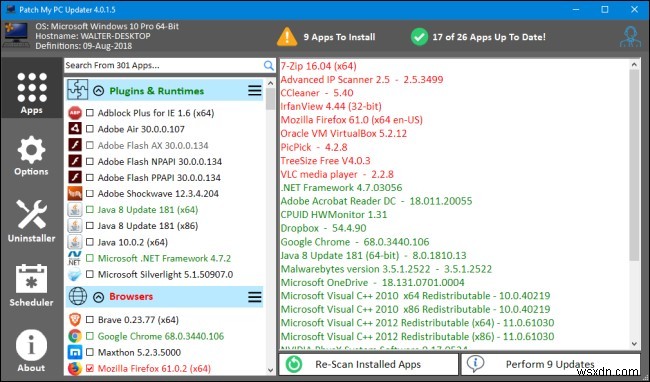650x382 pixels.
Task: Collapse the Browsers category
Action: click(x=98, y=297)
